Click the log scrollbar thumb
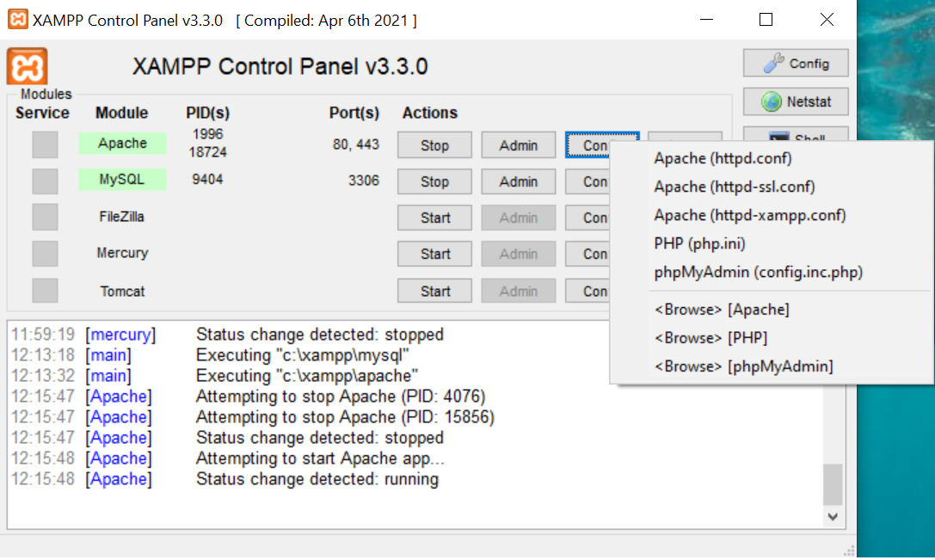 coord(833,485)
